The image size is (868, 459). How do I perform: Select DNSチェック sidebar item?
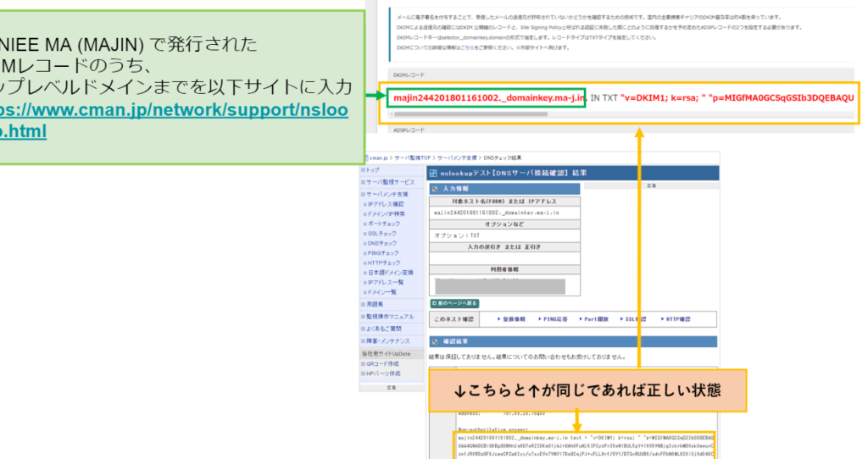tap(382, 242)
